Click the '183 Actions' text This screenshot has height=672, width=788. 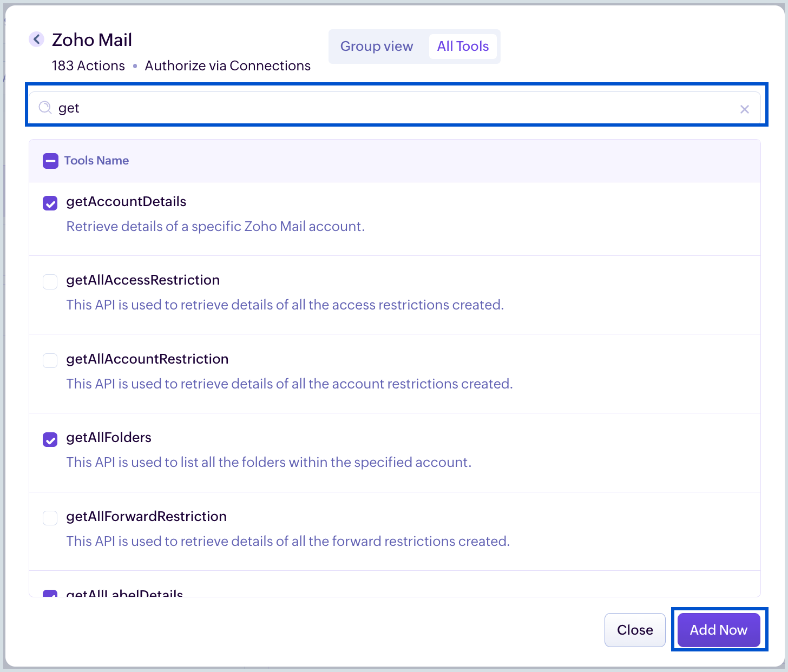tap(88, 66)
